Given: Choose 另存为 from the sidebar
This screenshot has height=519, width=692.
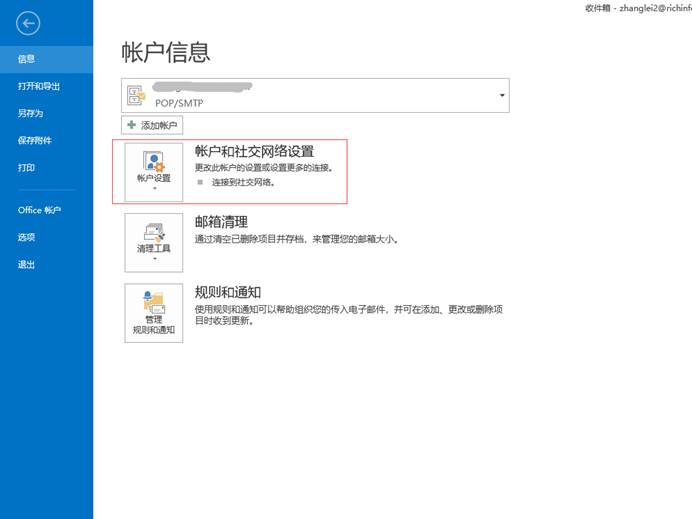Looking at the screenshot, I should [31, 114].
